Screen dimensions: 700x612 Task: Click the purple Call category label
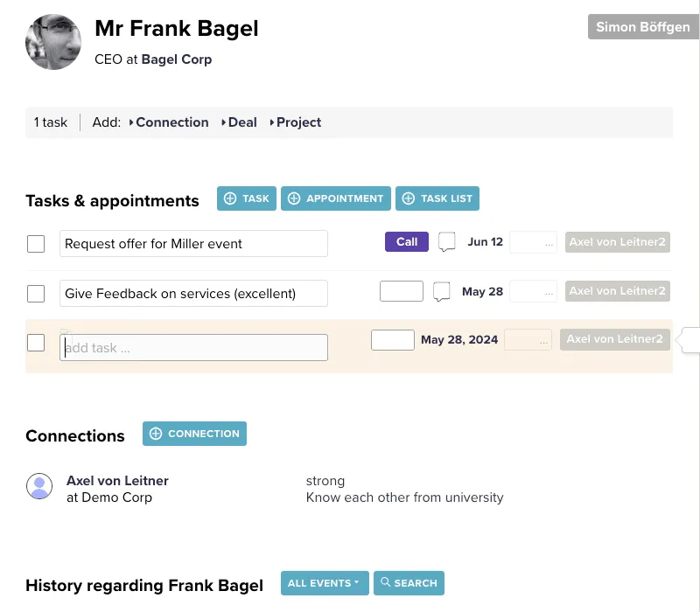click(x=407, y=242)
